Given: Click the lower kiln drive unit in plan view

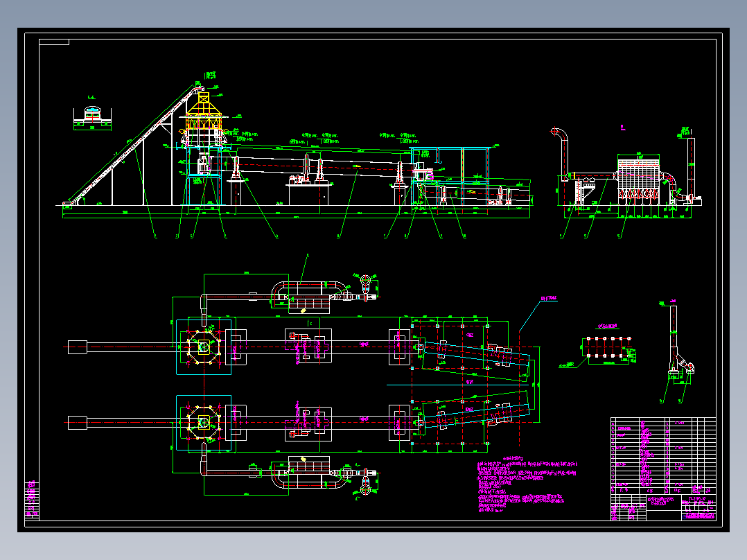Looking at the screenshot, I should pos(308,423).
